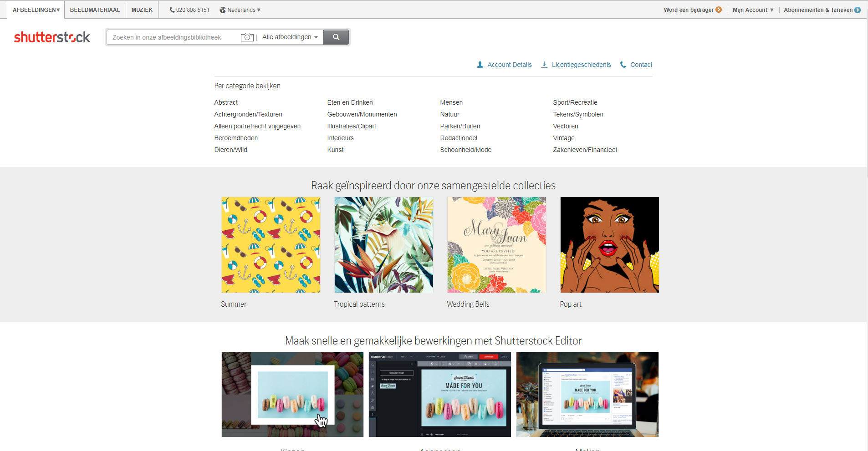Open the Dieren/Wild category
This screenshot has height=451, width=868.
point(230,150)
